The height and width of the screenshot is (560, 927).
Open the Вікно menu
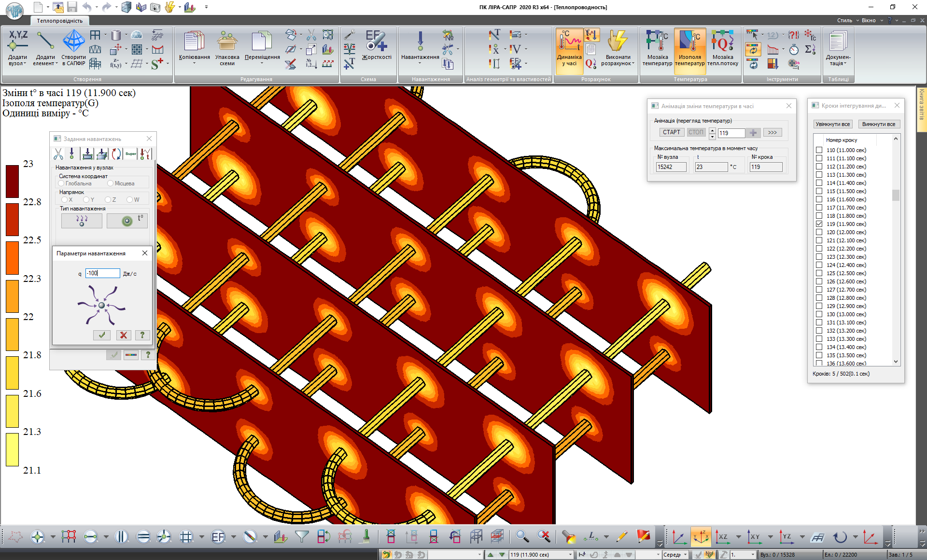(868, 20)
